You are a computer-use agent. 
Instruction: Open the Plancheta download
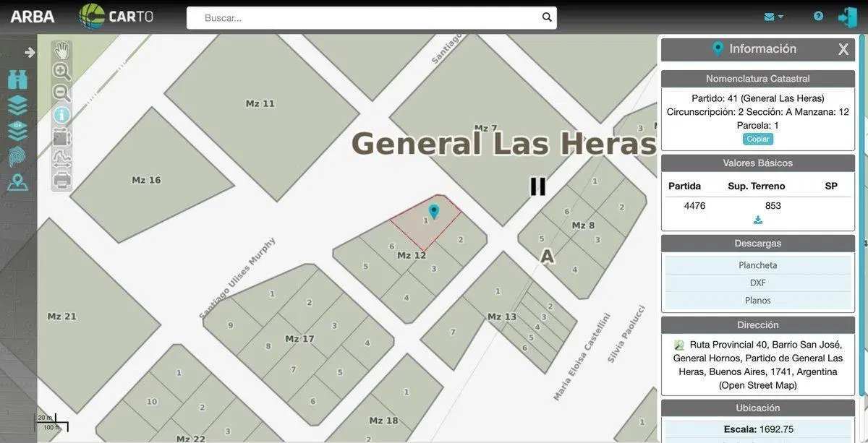click(758, 265)
